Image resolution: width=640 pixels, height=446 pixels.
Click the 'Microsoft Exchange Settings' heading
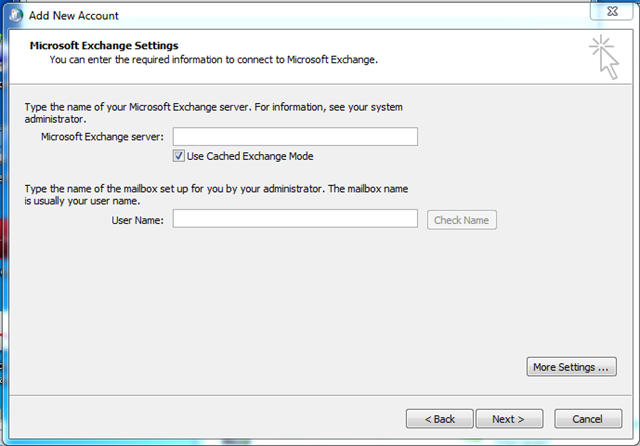point(104,45)
